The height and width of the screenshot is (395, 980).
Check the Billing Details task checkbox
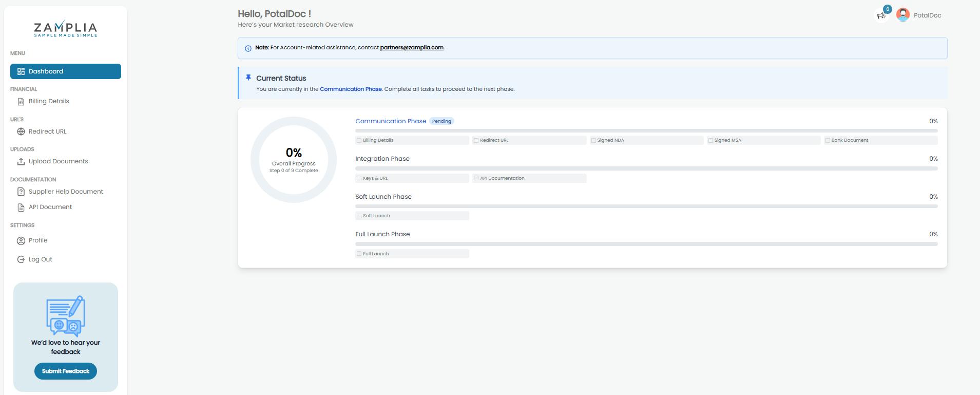tap(359, 140)
